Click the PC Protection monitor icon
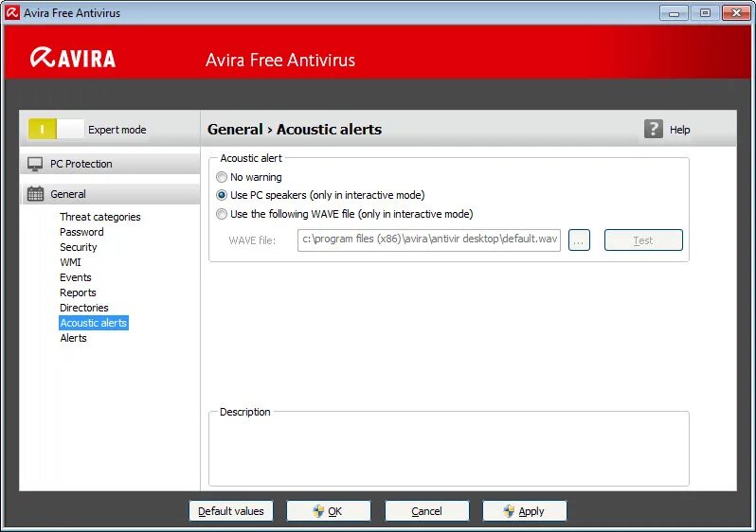Viewport: 756px width, 532px height. 35,164
